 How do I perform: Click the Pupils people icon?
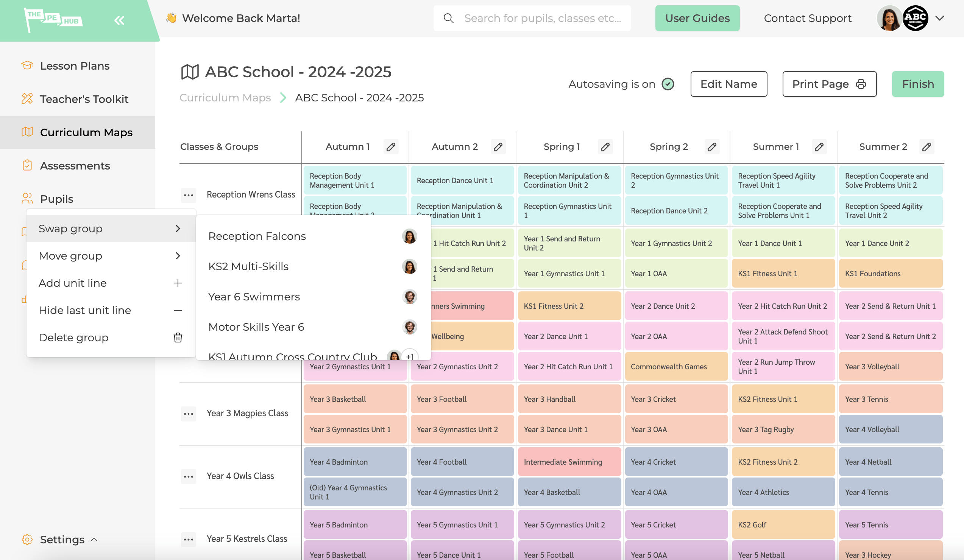point(27,198)
